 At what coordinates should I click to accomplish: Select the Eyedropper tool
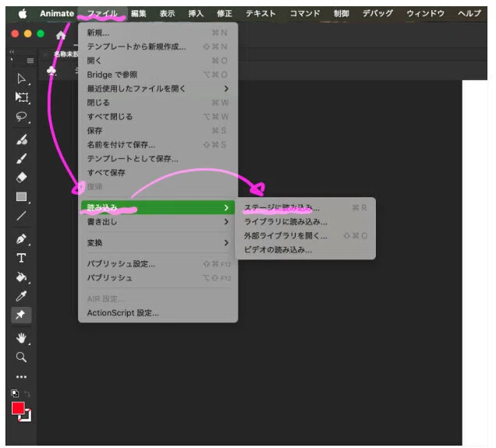[x=21, y=296]
